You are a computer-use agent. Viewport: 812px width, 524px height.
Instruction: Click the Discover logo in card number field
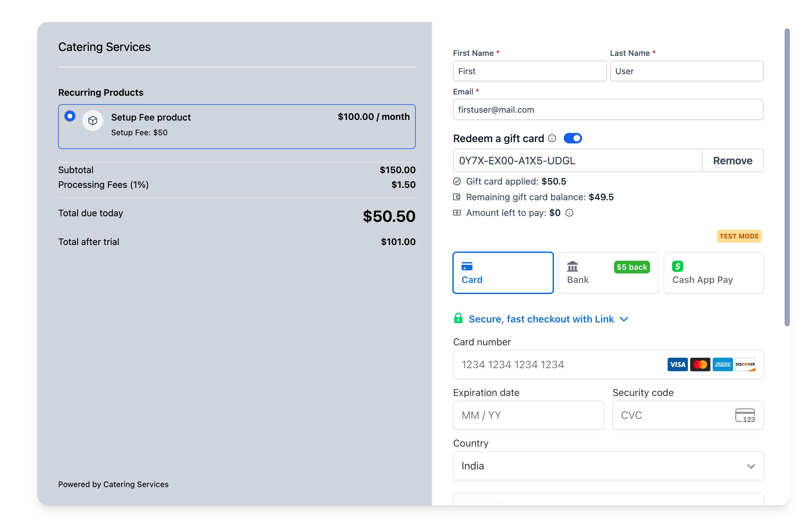[745, 365]
